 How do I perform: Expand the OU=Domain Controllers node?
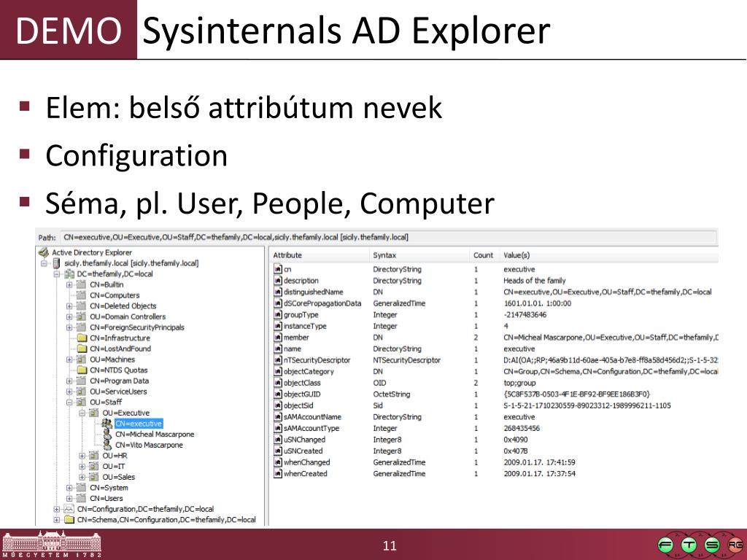point(69,316)
